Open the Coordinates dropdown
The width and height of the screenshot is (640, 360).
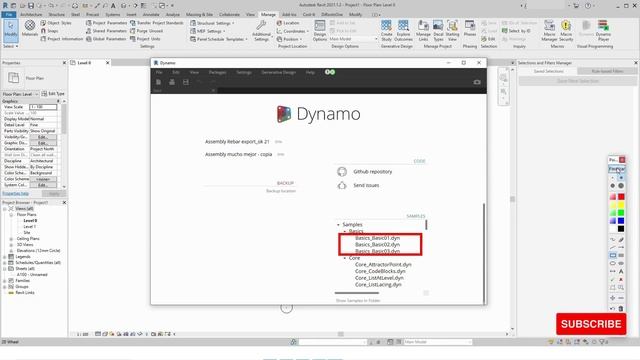click(x=292, y=31)
